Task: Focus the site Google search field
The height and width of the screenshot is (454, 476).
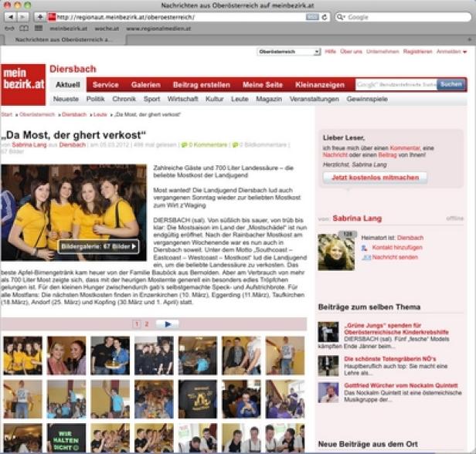Action: pyautogui.click(x=396, y=85)
